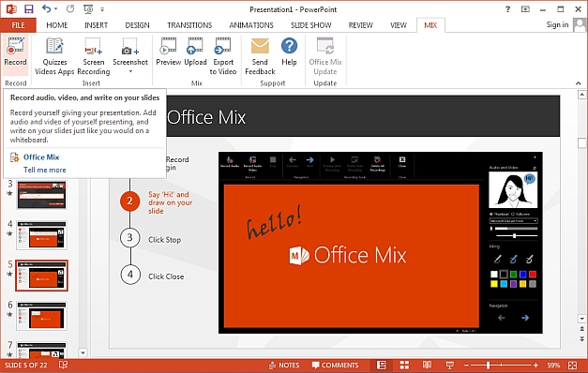
Task: Save the presentation from the quick access toolbar
Action: (28, 9)
